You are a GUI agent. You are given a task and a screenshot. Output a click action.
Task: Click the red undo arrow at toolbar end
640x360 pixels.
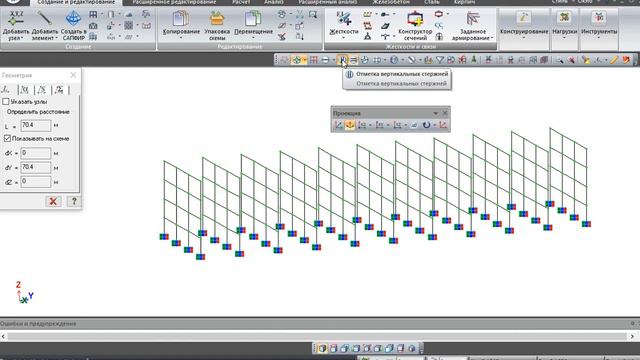[626, 60]
